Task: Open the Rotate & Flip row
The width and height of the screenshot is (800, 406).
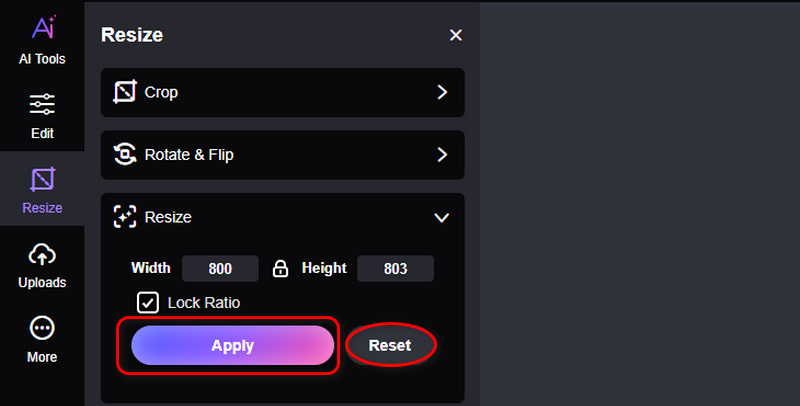Action: click(283, 155)
